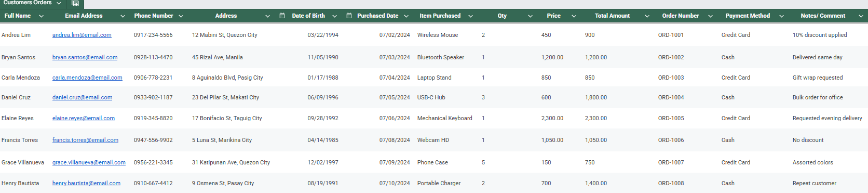Expand the Item Purchased column filter
The width and height of the screenshot is (868, 193).
[470, 16]
